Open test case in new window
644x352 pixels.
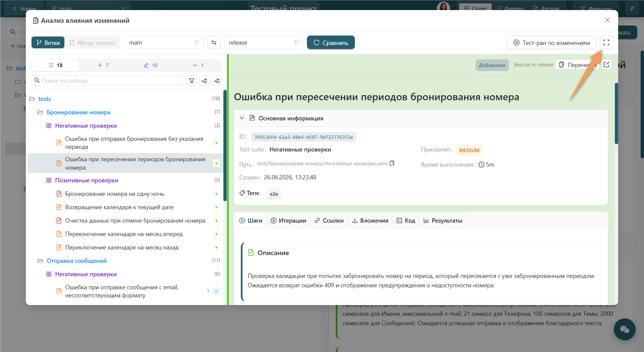606,65
